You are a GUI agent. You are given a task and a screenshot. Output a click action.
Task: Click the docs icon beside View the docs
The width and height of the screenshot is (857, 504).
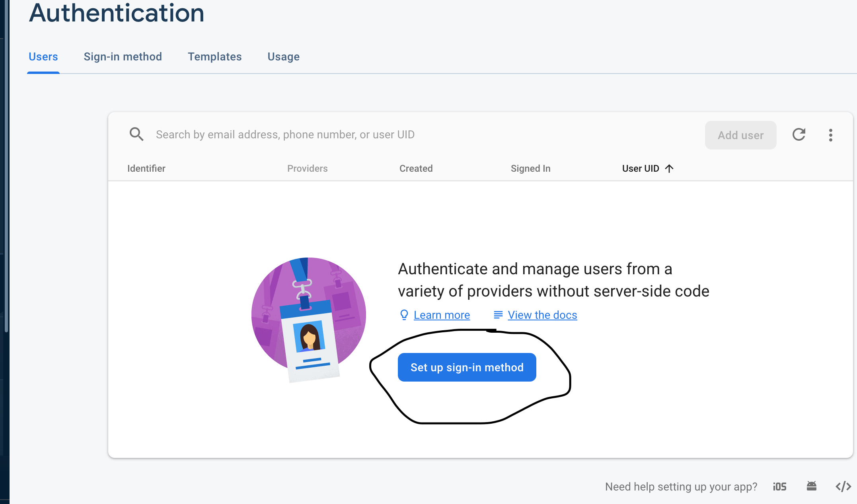click(x=498, y=315)
